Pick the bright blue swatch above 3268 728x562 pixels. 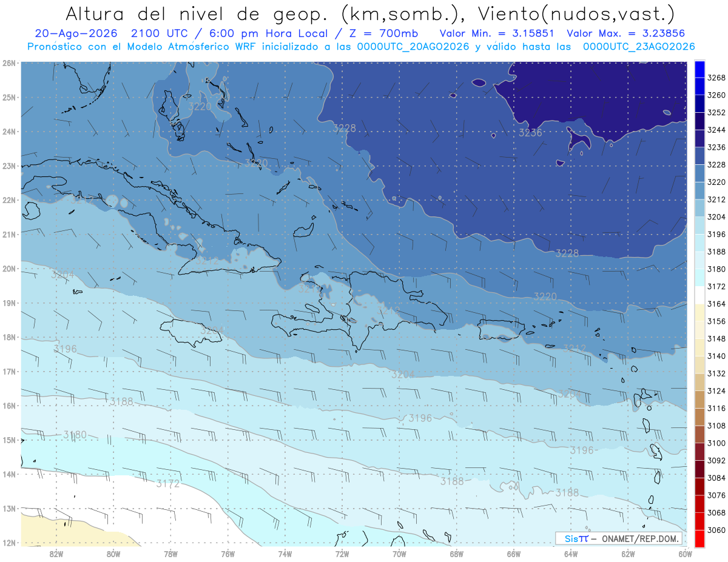click(x=699, y=69)
